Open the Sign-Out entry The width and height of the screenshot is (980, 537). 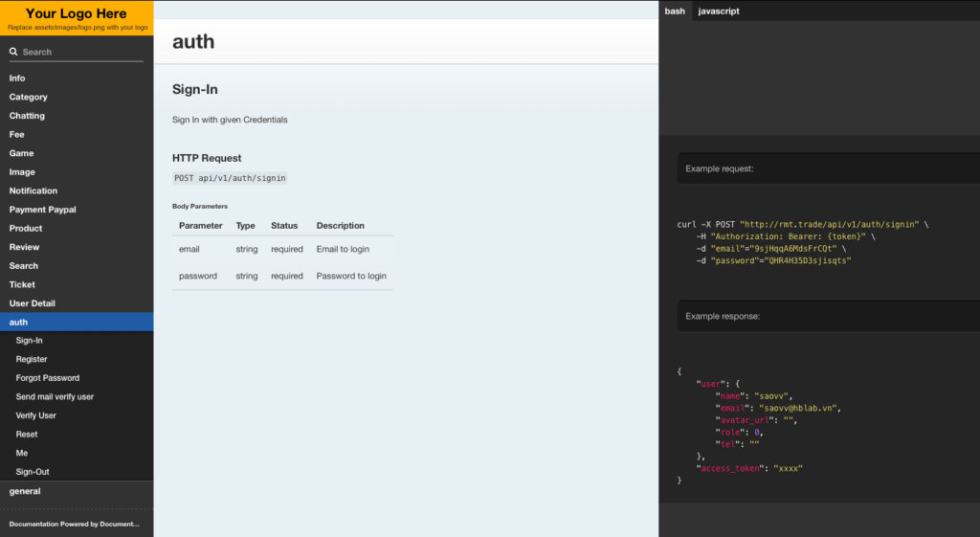(77, 472)
